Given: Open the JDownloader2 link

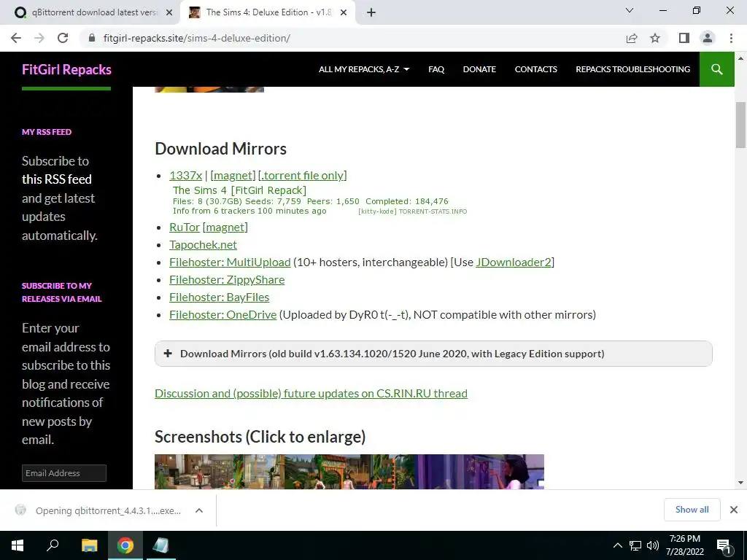Looking at the screenshot, I should tap(514, 262).
